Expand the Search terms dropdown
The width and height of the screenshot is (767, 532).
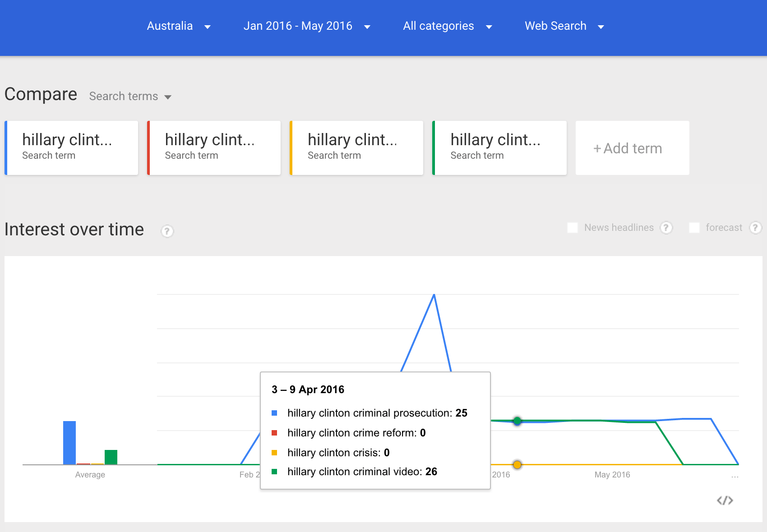(130, 96)
